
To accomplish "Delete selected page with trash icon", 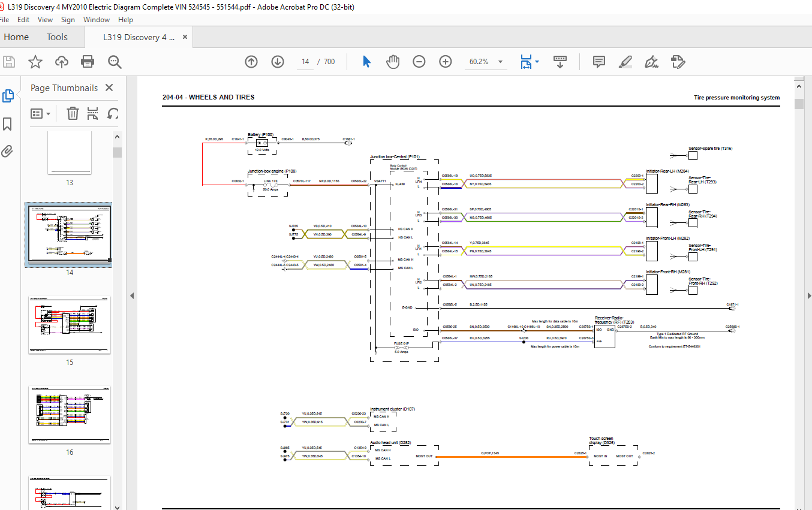I will click(x=73, y=113).
